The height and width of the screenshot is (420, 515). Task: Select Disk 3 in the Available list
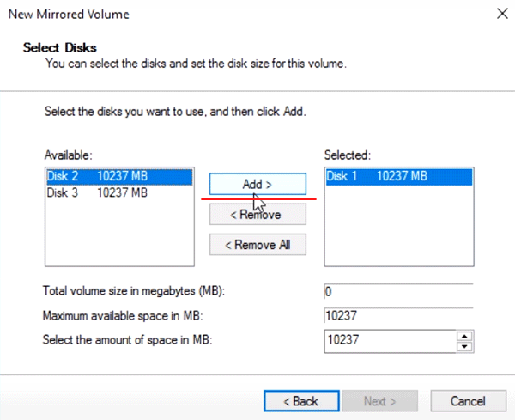119,192
